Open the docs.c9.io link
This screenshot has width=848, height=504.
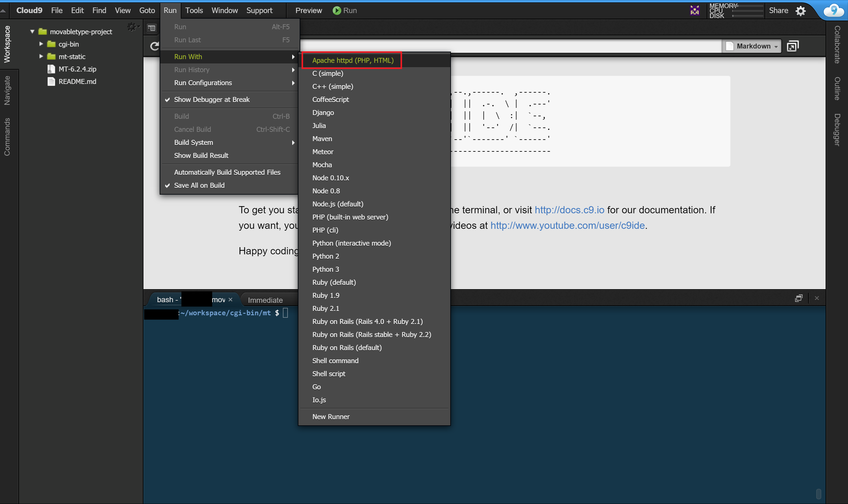[x=569, y=210]
